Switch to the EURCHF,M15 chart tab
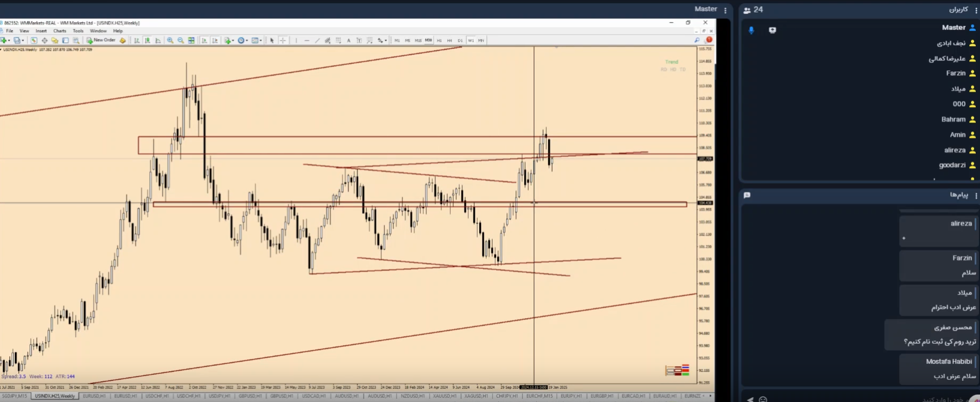The width and height of the screenshot is (980, 402). (x=539, y=396)
